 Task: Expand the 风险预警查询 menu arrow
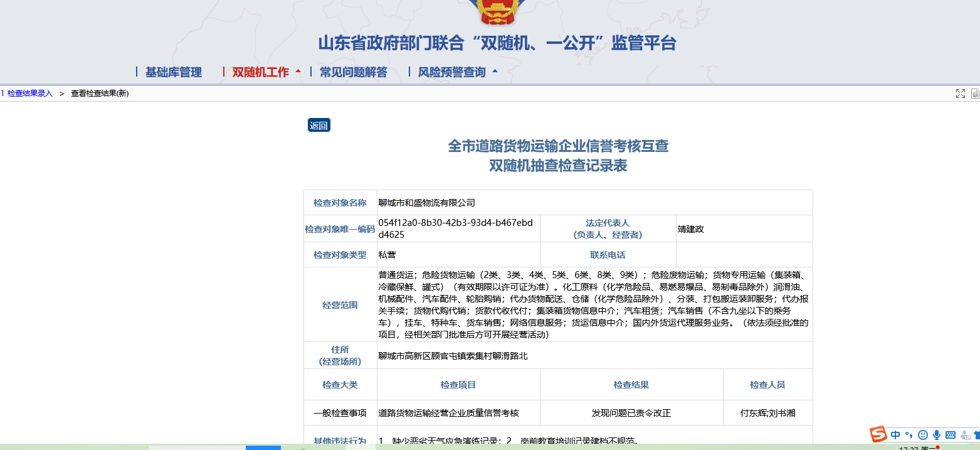[495, 72]
